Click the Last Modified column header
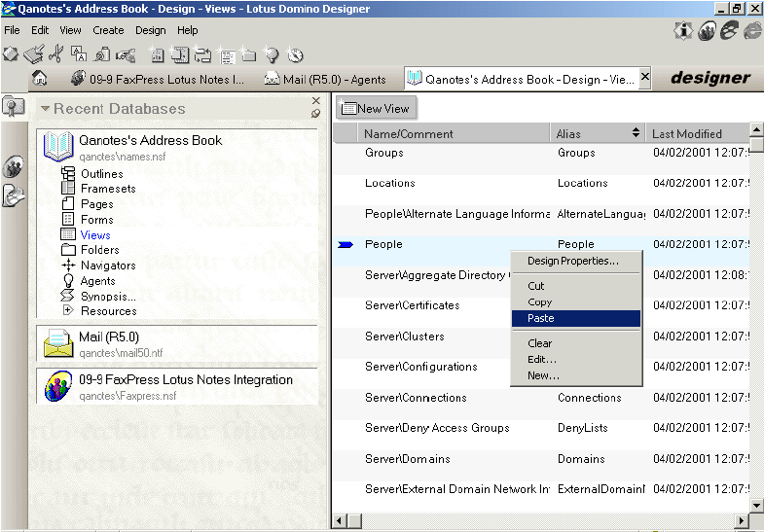The image size is (764, 532). tap(697, 133)
